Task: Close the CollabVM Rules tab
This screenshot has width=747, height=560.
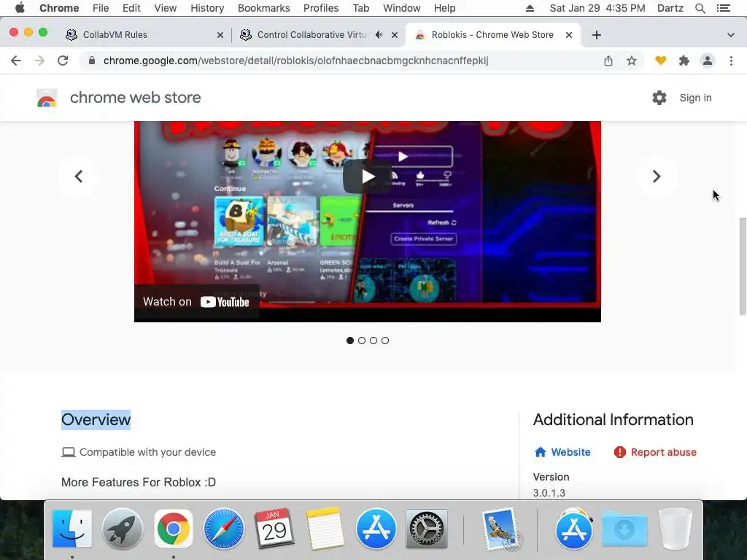Action: [220, 35]
